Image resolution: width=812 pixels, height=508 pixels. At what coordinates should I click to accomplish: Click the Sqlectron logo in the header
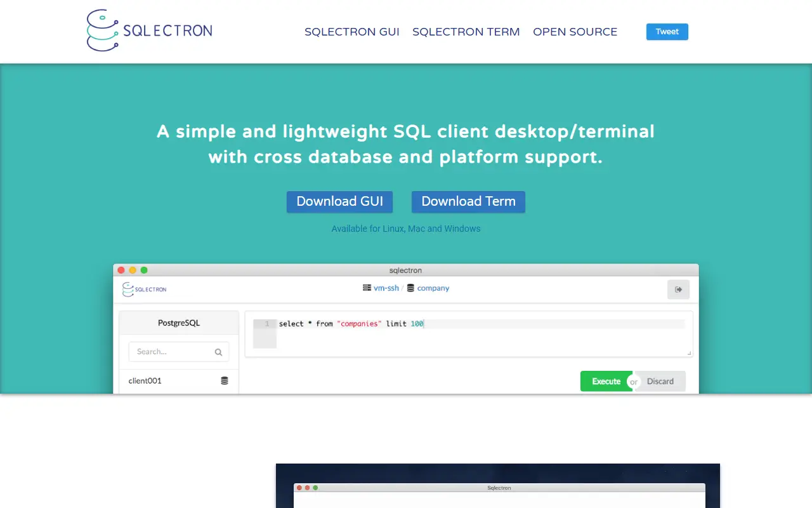coord(150,30)
